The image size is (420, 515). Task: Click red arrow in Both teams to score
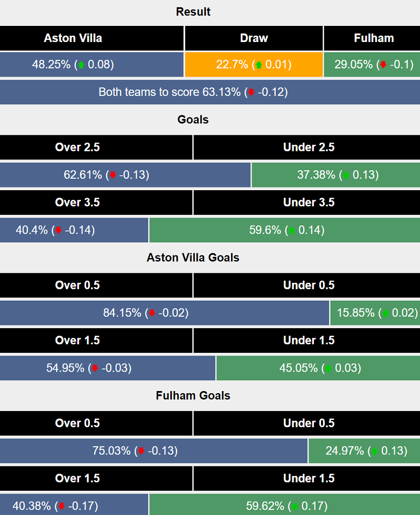coord(251,93)
